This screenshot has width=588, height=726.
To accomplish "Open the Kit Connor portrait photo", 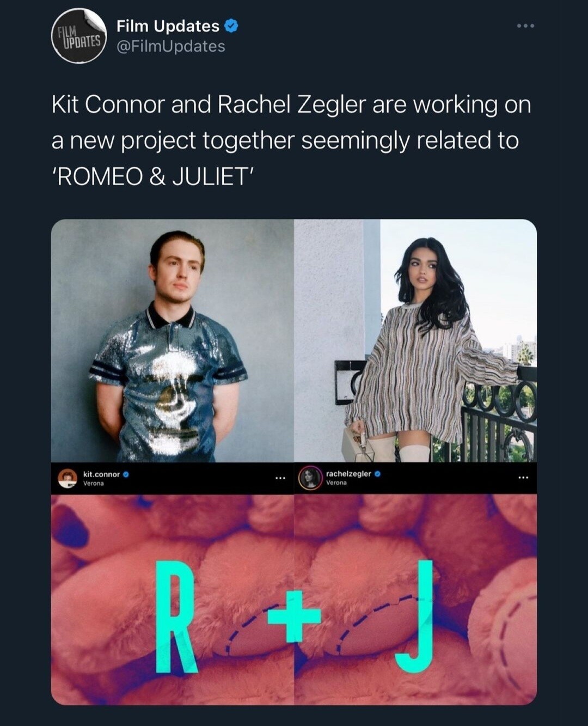I will 172,340.
